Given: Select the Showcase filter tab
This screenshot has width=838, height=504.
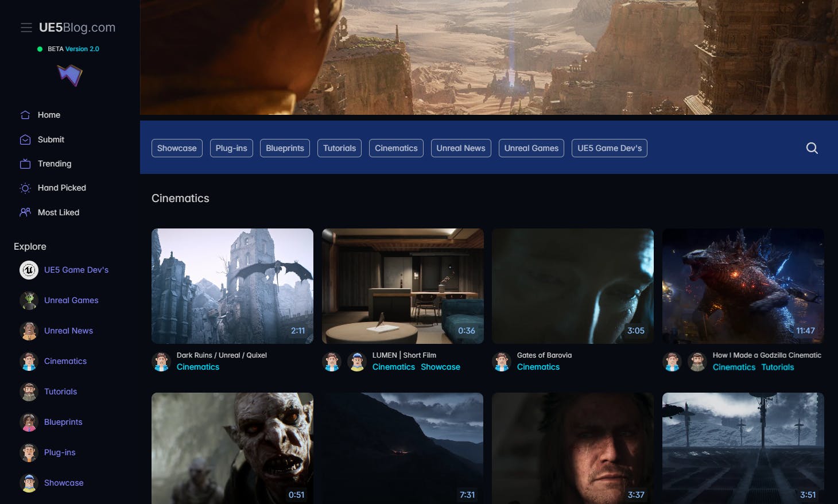Looking at the screenshot, I should (177, 148).
